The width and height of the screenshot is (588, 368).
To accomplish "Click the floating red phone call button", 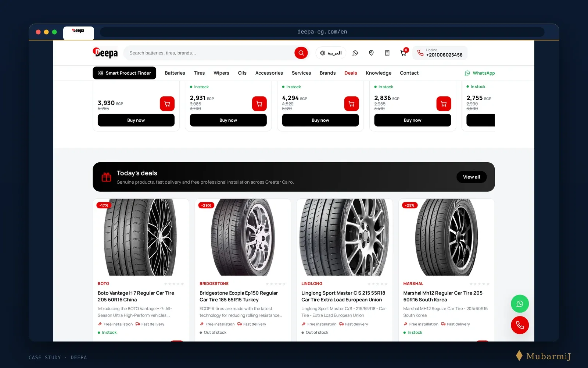I will coord(520,325).
